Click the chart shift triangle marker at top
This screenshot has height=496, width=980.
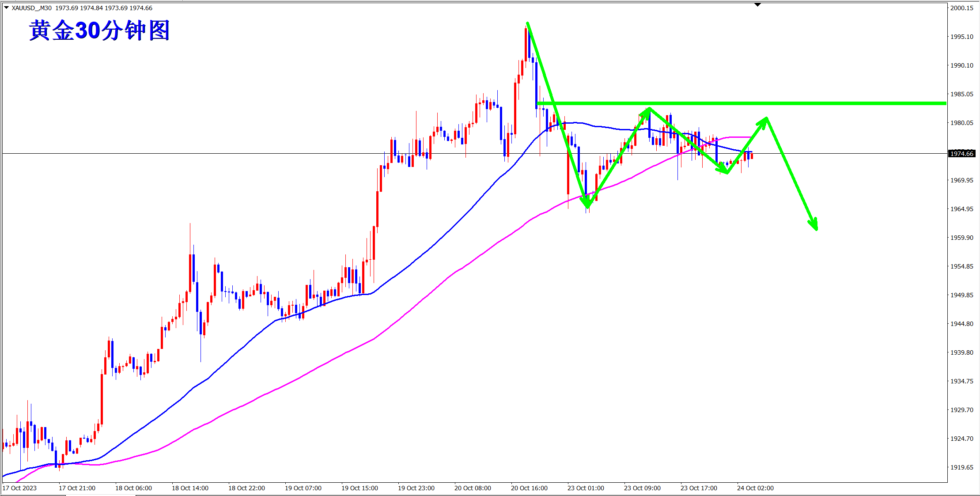click(x=757, y=5)
